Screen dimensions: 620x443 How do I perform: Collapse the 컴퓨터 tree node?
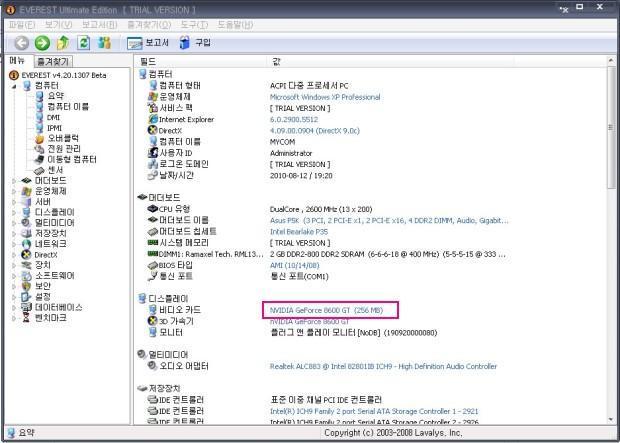coord(15,86)
